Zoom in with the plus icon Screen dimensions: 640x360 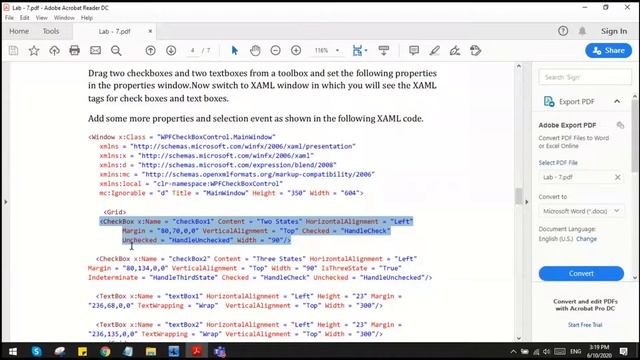point(296,51)
